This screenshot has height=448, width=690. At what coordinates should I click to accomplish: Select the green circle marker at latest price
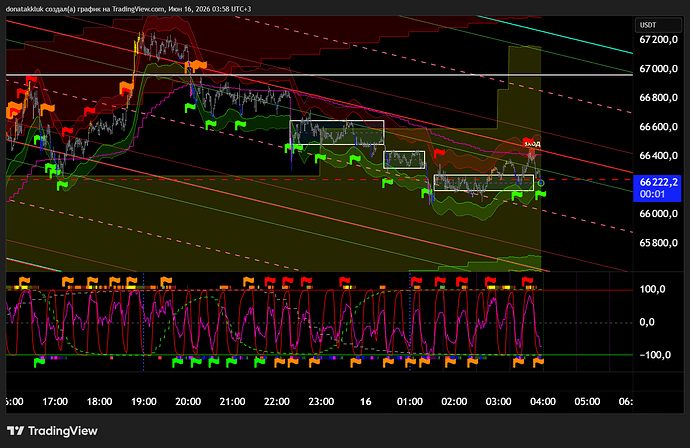pyautogui.click(x=541, y=183)
